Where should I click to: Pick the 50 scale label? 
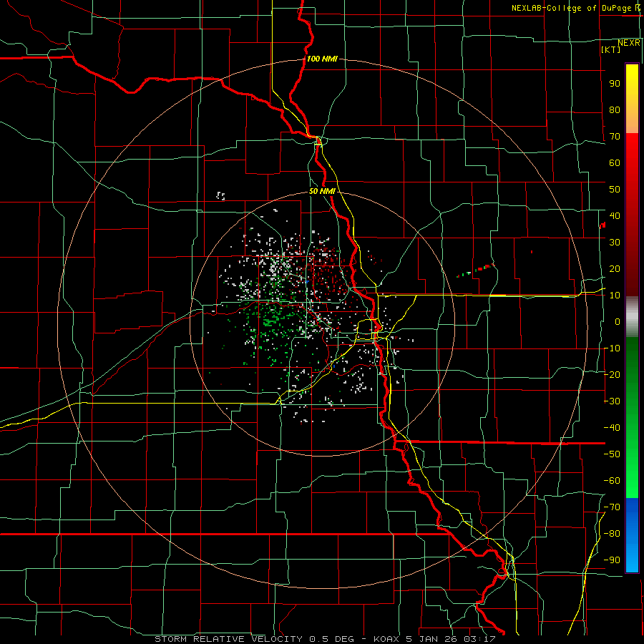pos(615,190)
